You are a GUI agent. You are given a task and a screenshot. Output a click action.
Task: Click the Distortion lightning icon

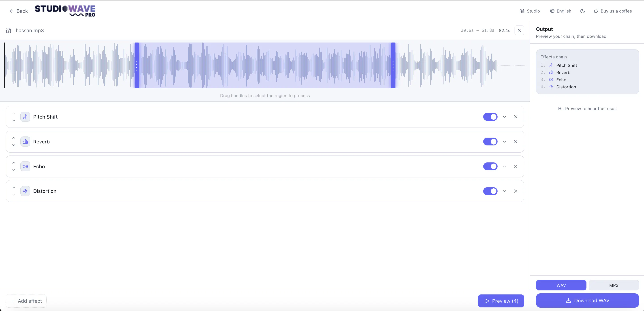point(25,191)
